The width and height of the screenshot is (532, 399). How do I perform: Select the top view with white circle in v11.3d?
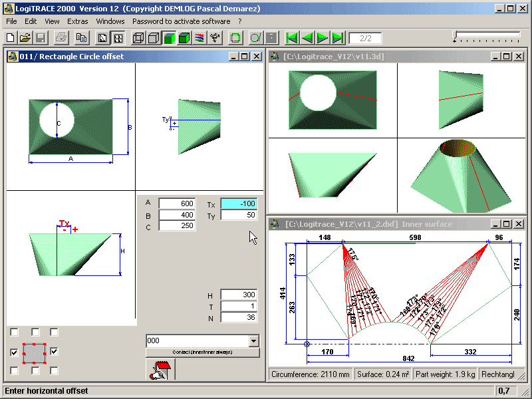(x=332, y=100)
